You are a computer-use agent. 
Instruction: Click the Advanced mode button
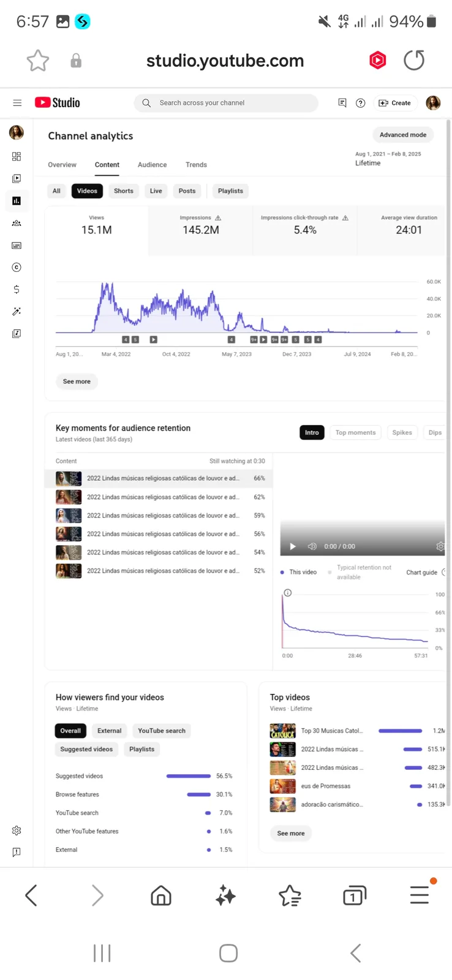tap(403, 135)
